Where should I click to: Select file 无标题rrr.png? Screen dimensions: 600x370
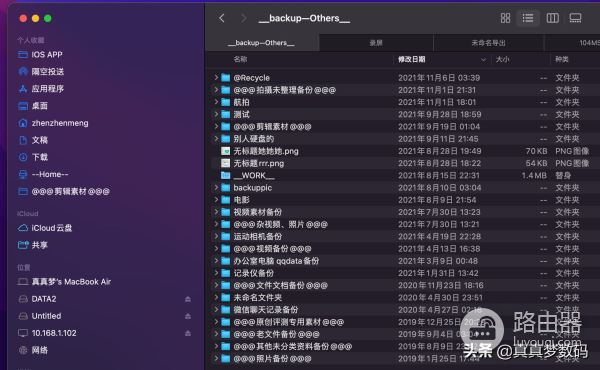click(x=259, y=163)
